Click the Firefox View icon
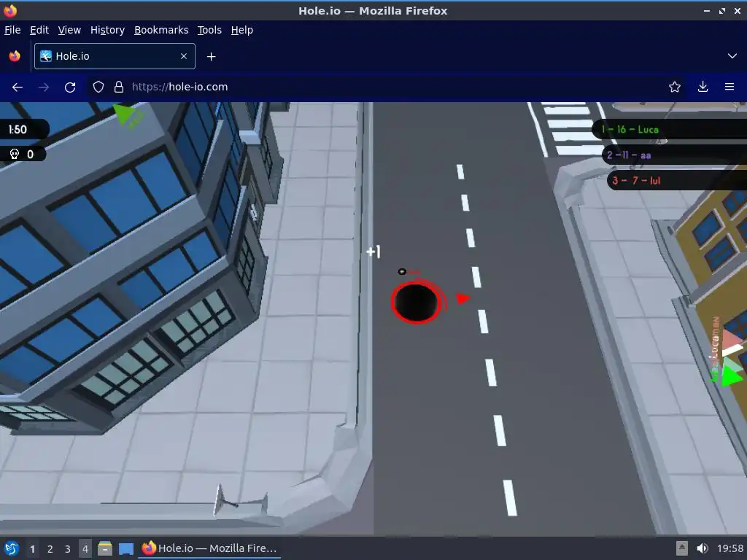This screenshot has height=560, width=747. click(15, 56)
